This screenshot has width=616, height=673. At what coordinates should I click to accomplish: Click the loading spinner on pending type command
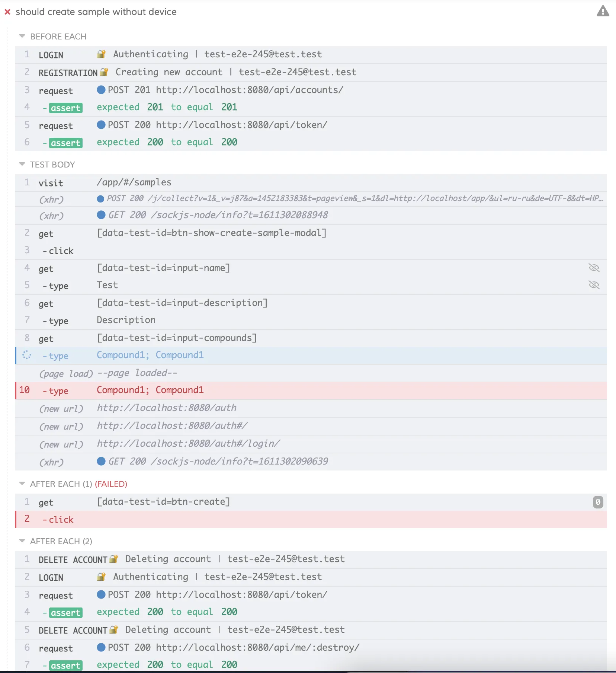[x=27, y=355]
